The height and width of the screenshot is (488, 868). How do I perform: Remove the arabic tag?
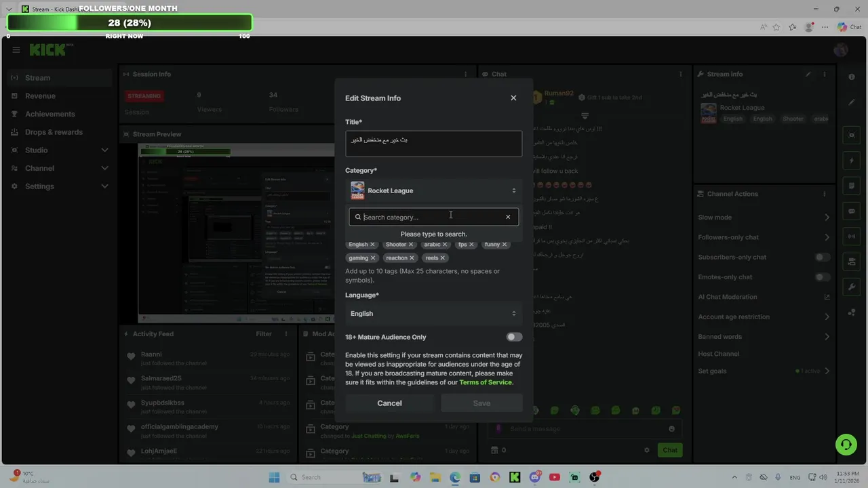445,245
